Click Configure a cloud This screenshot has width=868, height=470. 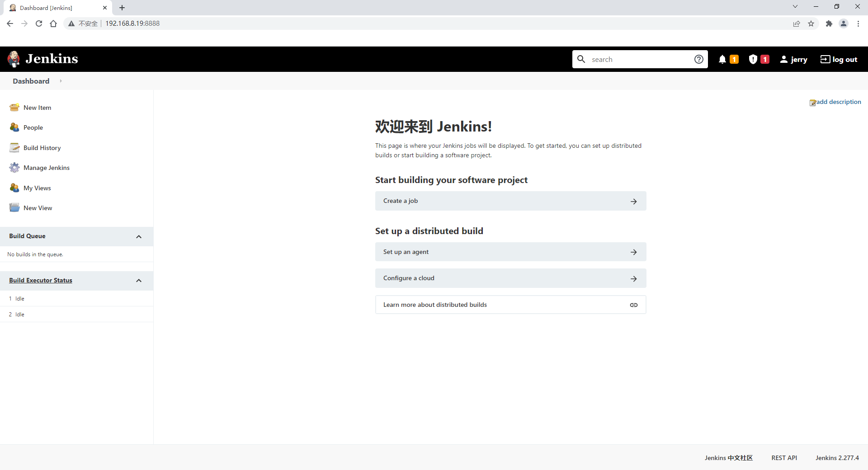point(510,278)
